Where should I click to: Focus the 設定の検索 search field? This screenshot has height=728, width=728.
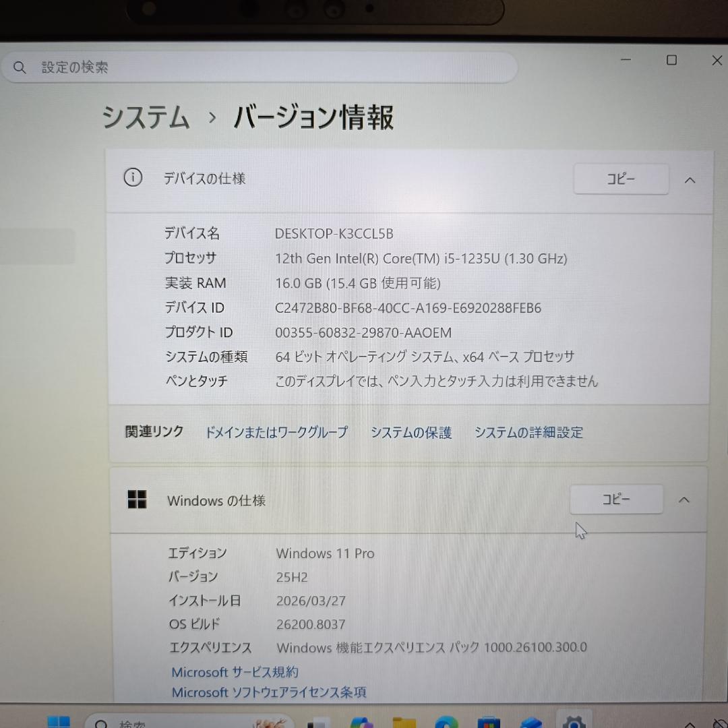259,68
